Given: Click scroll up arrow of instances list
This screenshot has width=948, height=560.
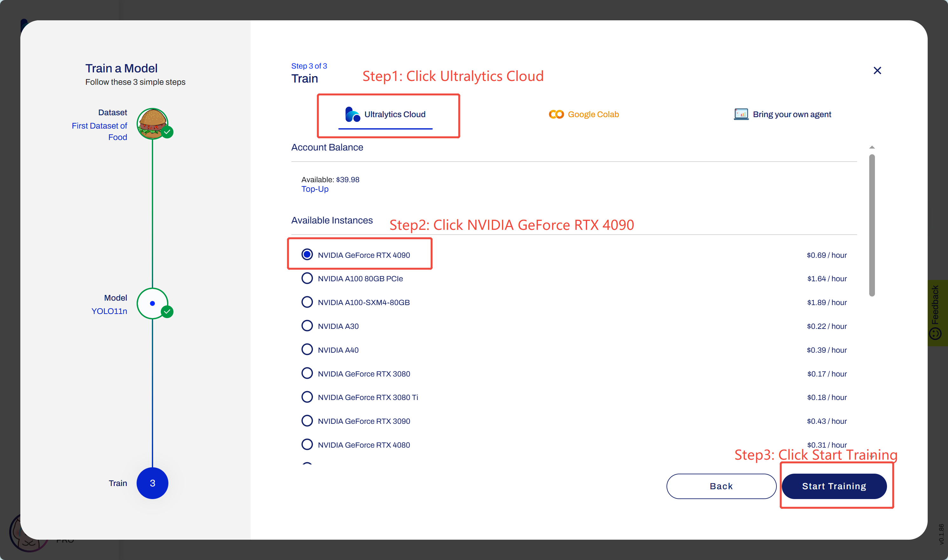Looking at the screenshot, I should coord(872,148).
